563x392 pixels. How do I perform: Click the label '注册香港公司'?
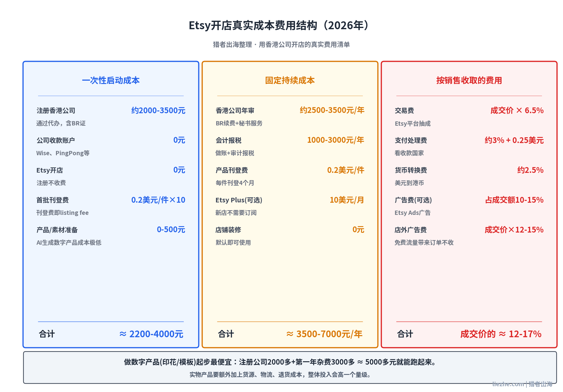click(56, 110)
